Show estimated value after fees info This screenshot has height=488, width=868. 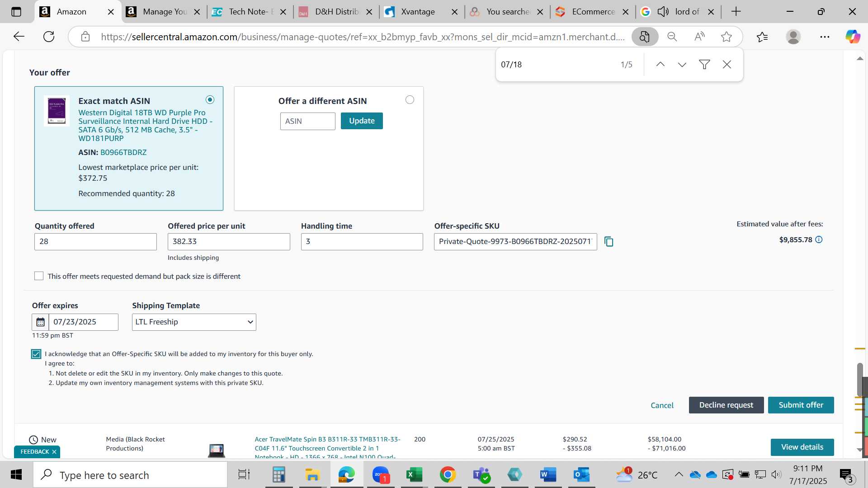coord(819,240)
